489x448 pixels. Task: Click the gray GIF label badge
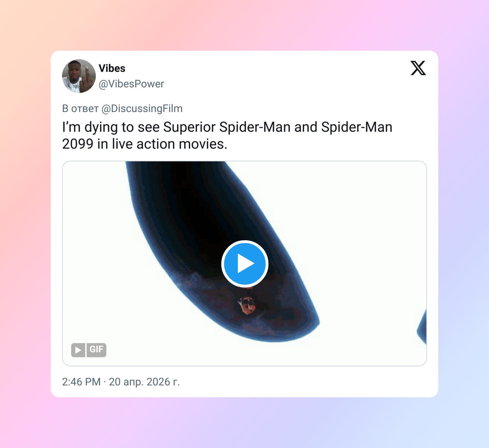(97, 350)
